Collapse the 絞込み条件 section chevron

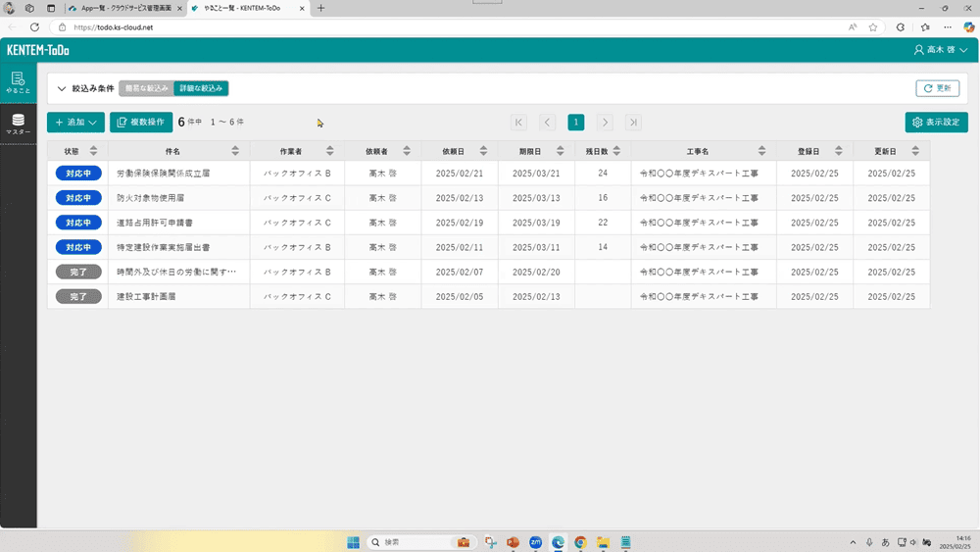click(x=61, y=89)
